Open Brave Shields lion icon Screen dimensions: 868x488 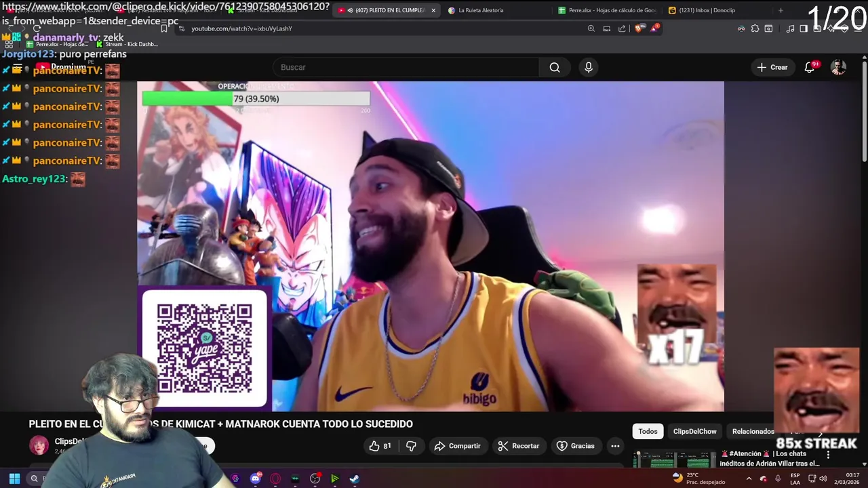pos(639,28)
